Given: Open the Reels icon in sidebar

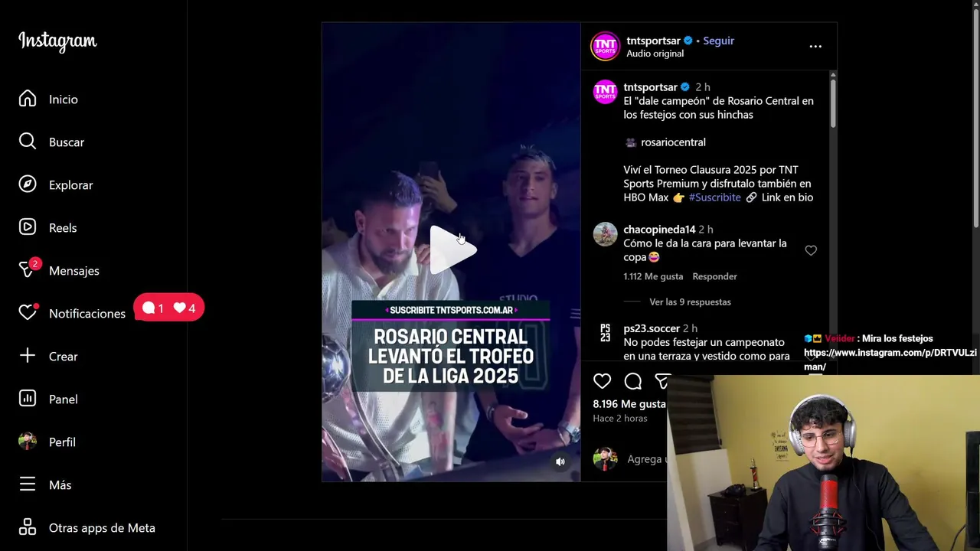Looking at the screenshot, I should click(28, 227).
